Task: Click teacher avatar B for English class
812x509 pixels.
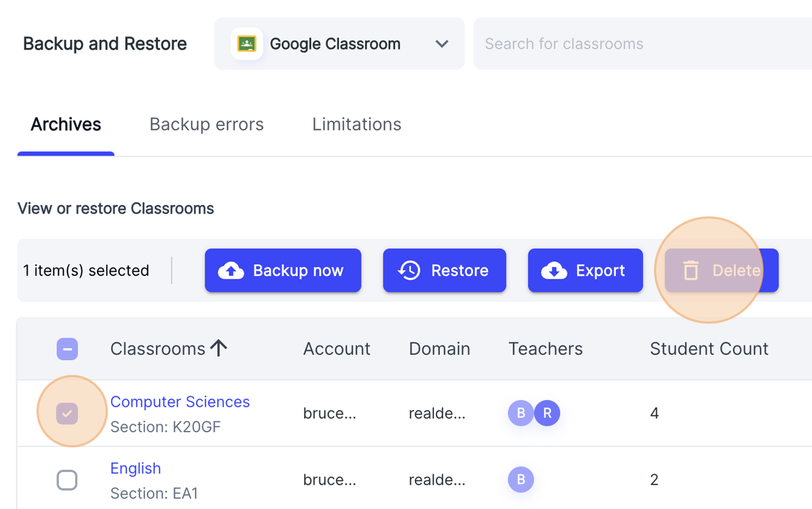Action: (x=521, y=480)
